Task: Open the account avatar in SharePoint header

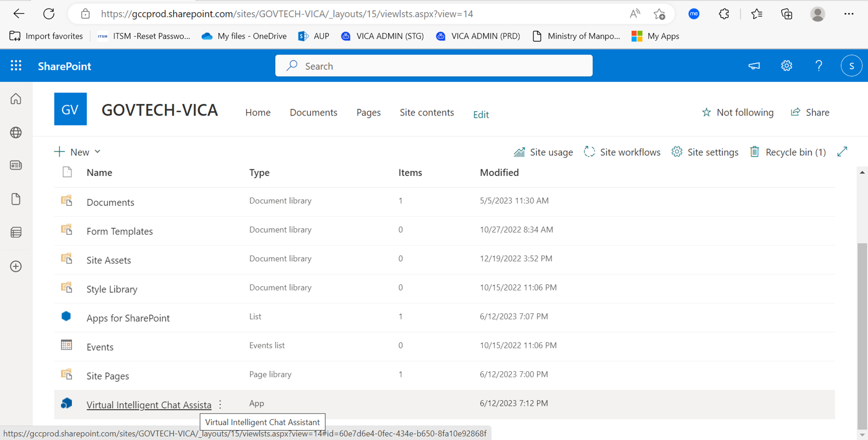Action: 852,66
